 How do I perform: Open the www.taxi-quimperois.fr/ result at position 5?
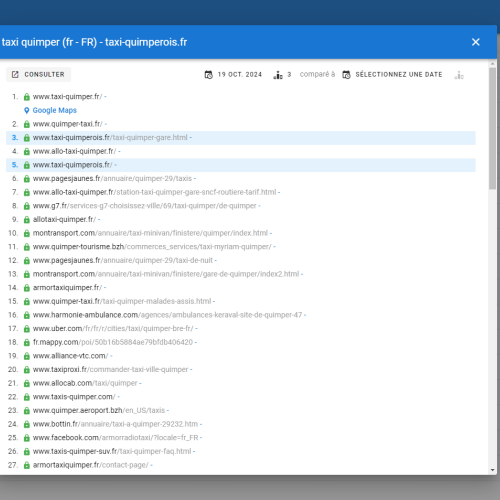[x=72, y=165]
